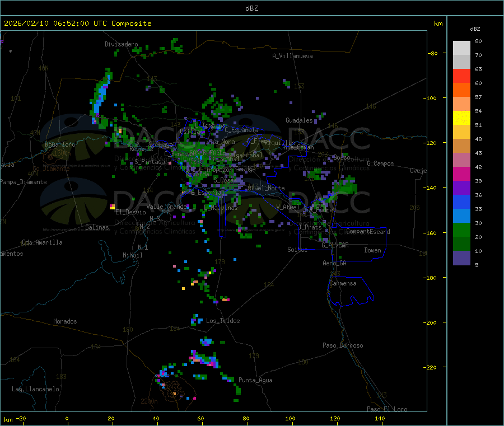
Task: Click the 'G_Campos' map label
Action: click(x=380, y=163)
